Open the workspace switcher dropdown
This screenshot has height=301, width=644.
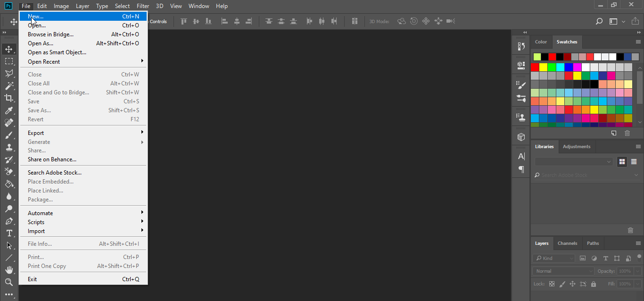617,21
